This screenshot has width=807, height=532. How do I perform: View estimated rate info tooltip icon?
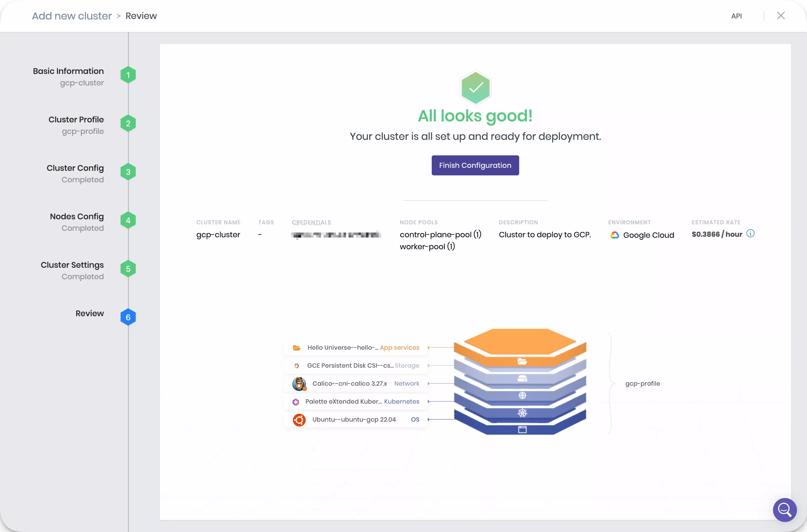coord(750,233)
